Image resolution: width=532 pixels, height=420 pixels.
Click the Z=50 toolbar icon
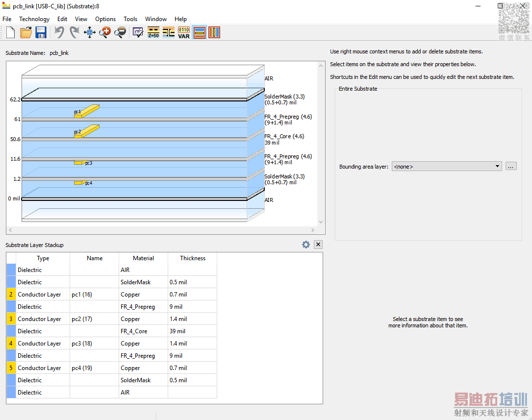tap(153, 32)
